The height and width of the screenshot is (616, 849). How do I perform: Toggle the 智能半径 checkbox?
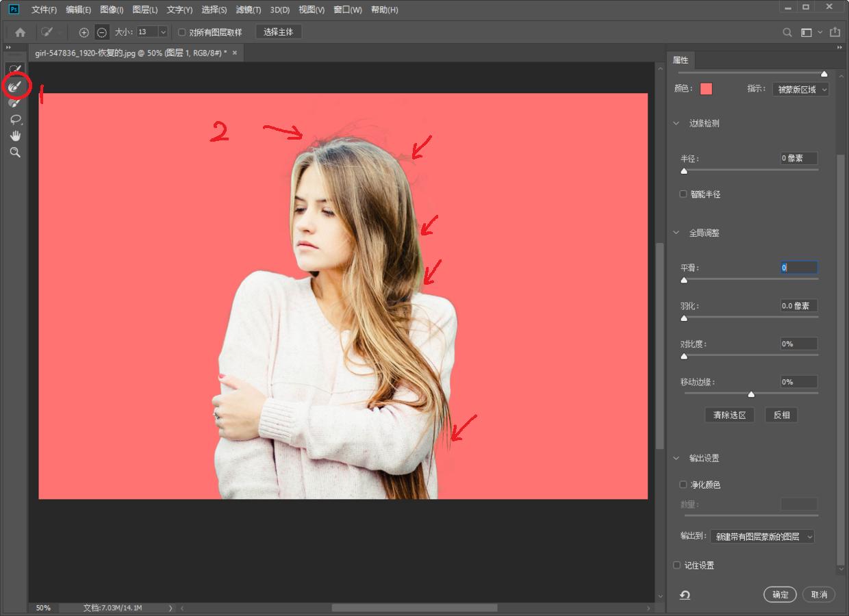tap(683, 194)
